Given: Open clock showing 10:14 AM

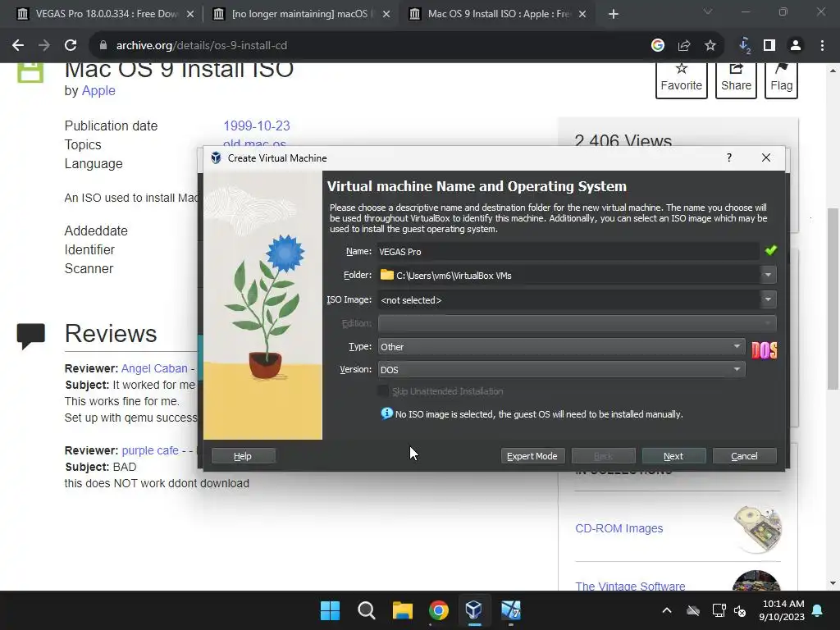Looking at the screenshot, I should pos(782,610).
